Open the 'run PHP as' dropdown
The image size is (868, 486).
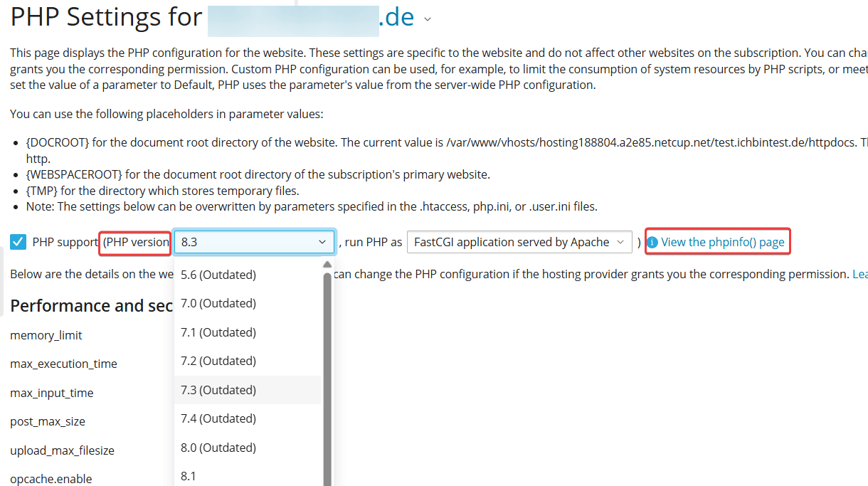point(519,241)
